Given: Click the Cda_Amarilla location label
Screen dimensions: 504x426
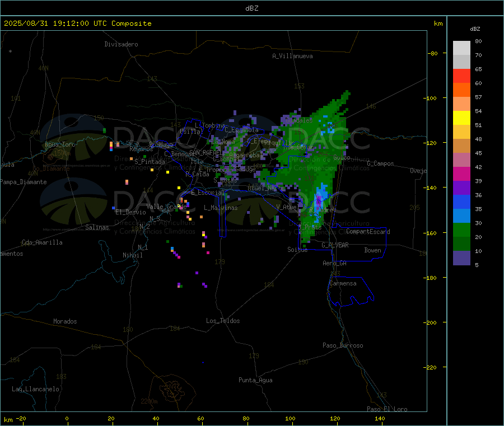Looking at the screenshot, I should 42,242.
